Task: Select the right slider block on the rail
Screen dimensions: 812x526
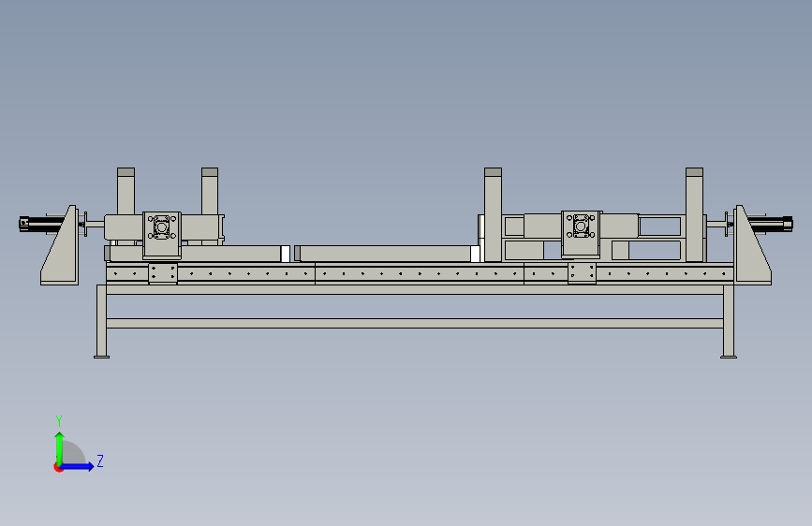Action: 582,273
